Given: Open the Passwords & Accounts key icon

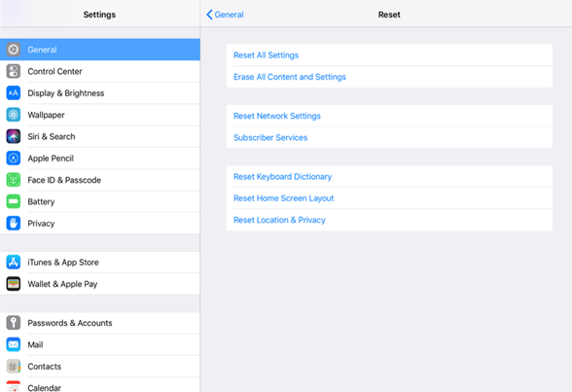Looking at the screenshot, I should [x=14, y=323].
